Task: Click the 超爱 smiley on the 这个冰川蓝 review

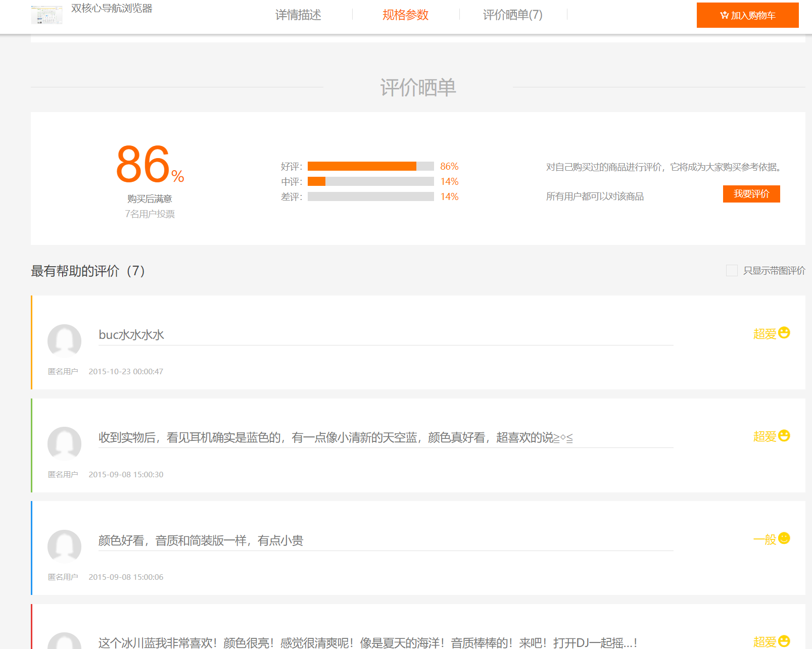Action: coord(784,641)
